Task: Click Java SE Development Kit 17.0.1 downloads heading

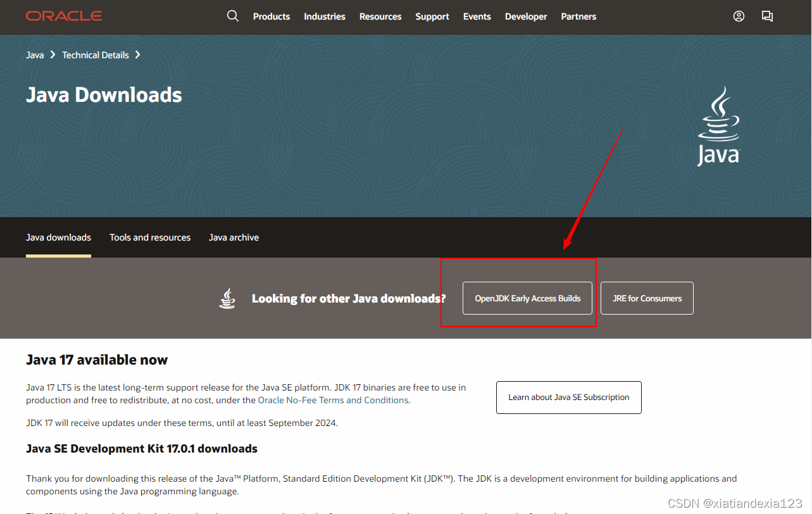Action: click(x=142, y=449)
